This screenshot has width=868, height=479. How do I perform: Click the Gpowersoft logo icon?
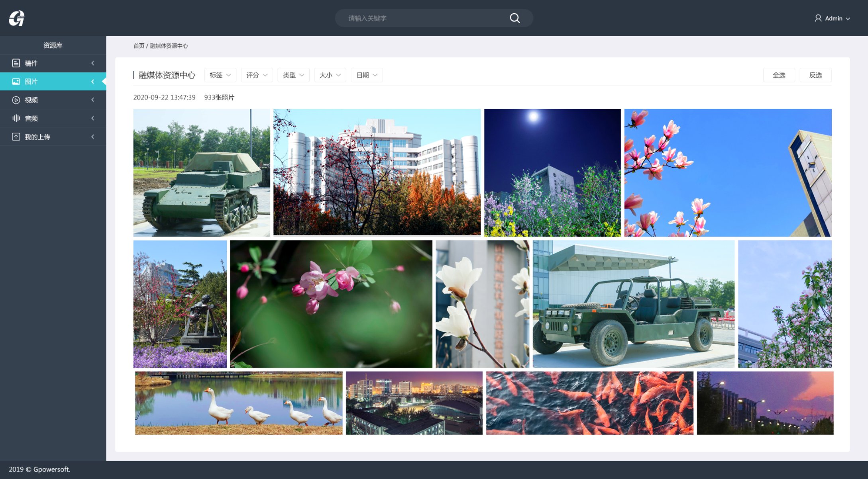(17, 18)
